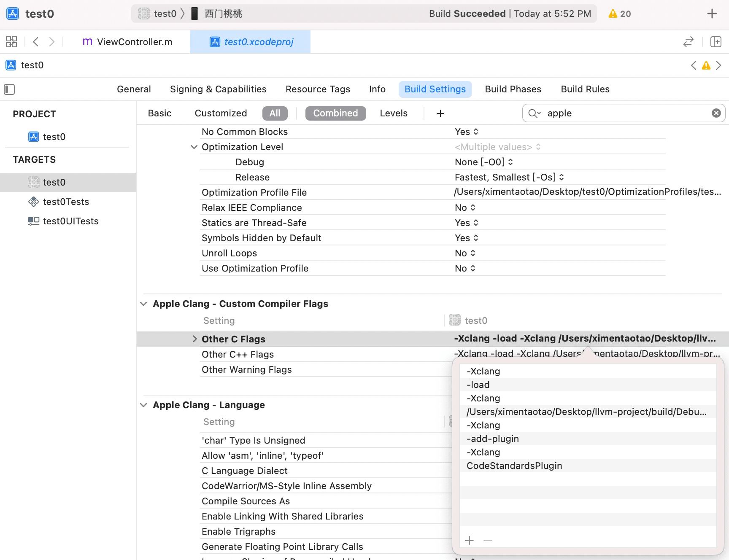The height and width of the screenshot is (560, 729).
Task: Open the General tab
Action: tap(134, 89)
